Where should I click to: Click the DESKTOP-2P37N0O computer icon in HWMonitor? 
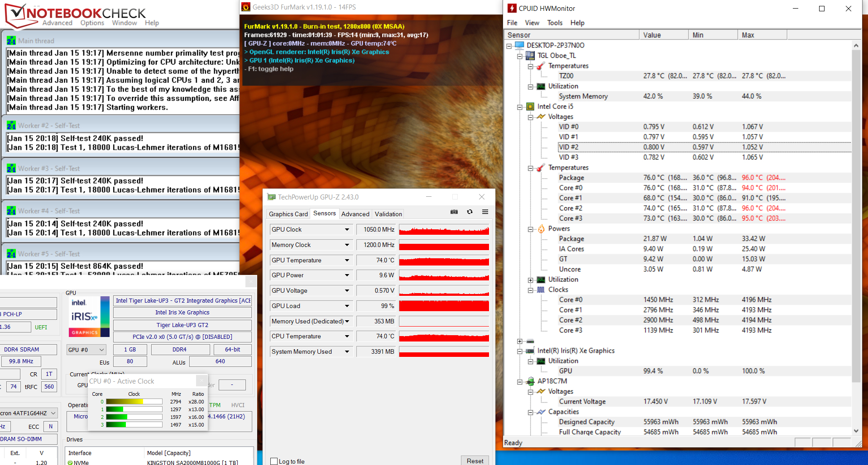coord(519,45)
